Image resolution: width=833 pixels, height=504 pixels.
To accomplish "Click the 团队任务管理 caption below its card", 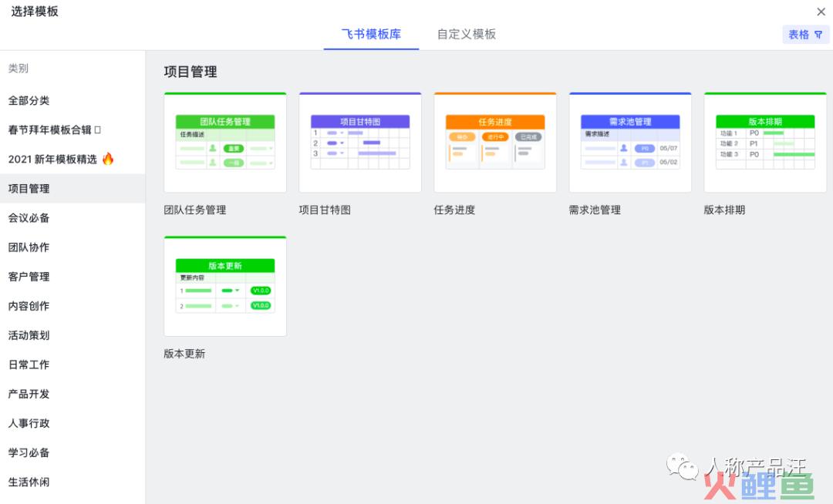I will coord(195,210).
